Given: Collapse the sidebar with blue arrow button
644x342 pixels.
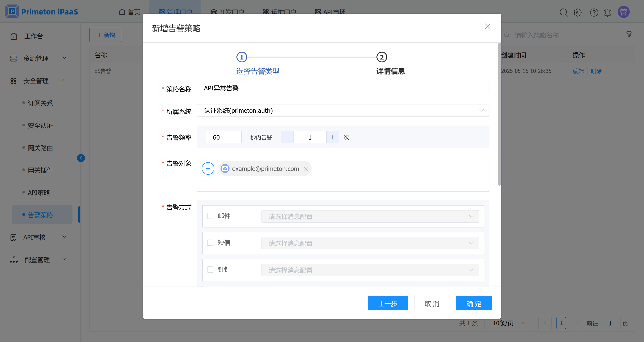Looking at the screenshot, I should 81,158.
